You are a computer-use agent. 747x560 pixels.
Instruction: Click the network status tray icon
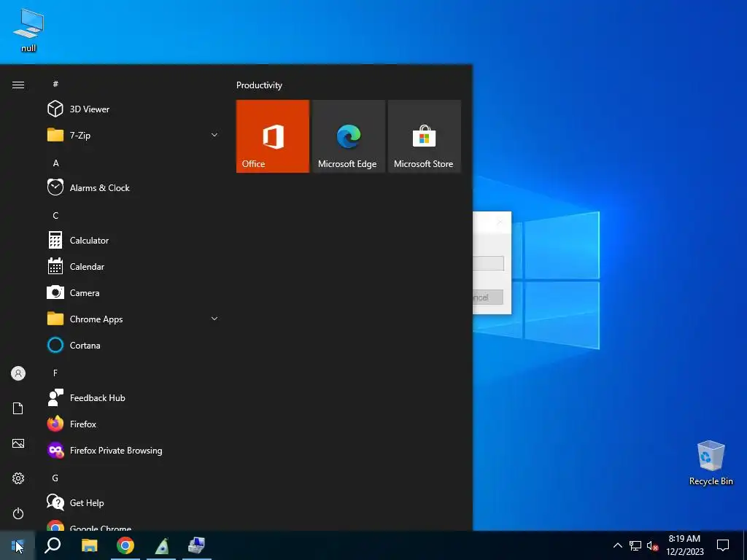(x=635, y=545)
